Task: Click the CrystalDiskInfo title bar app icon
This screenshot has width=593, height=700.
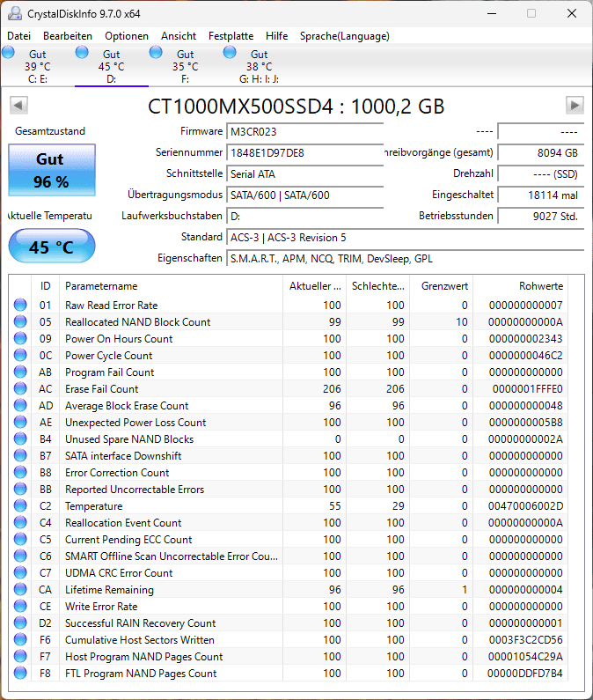Action: point(15,13)
